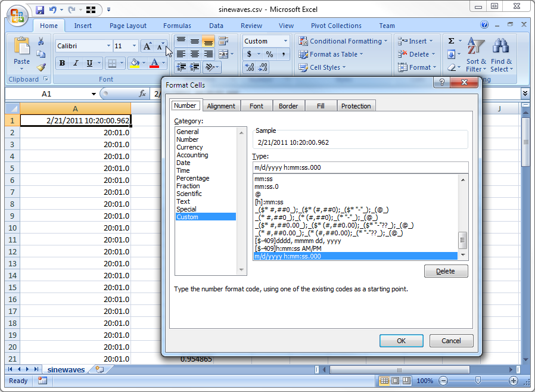Toggle Italic formatting in the ribbon
Viewport: 535px width, 392px height.
tap(76, 63)
